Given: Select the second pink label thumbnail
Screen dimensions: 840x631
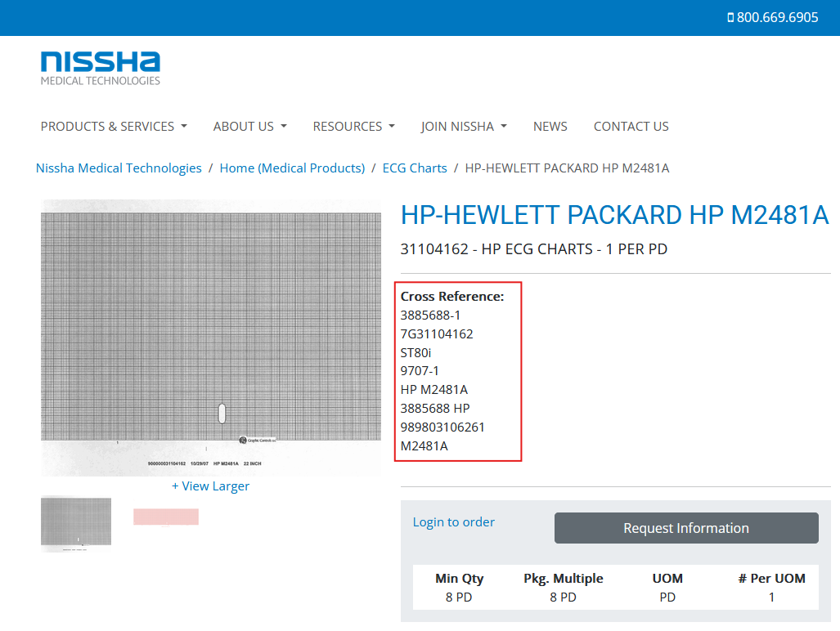Looking at the screenshot, I should coord(166,517).
